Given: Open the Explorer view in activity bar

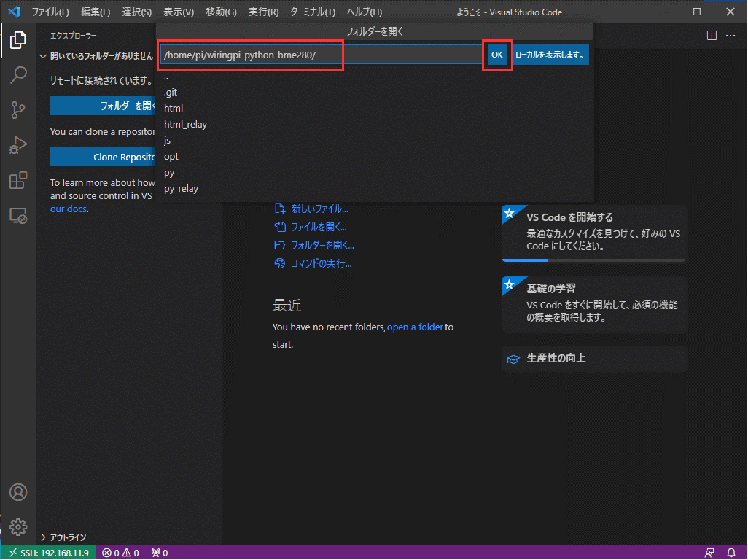Looking at the screenshot, I should 17,39.
